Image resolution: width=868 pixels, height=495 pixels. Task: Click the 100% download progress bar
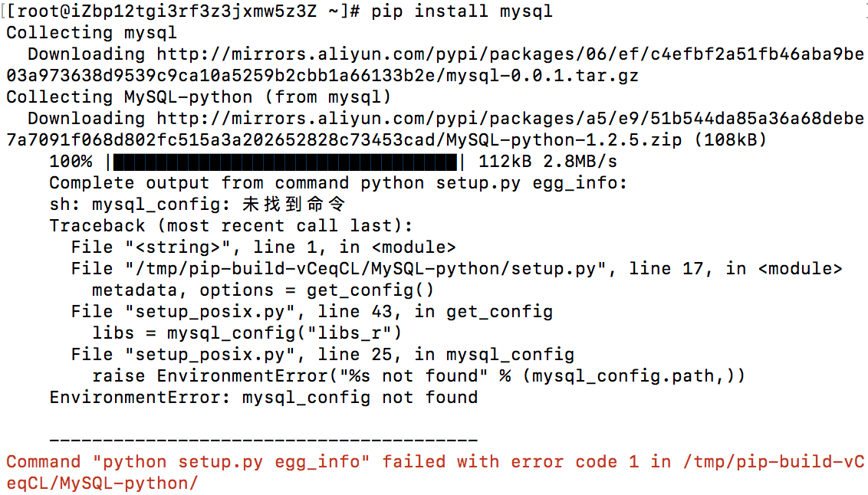click(x=285, y=162)
